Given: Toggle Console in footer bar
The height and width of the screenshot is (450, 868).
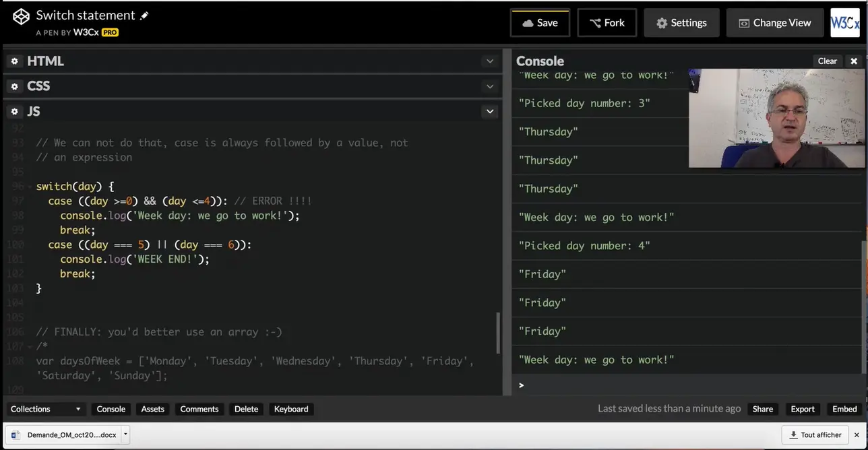Looking at the screenshot, I should click(111, 409).
